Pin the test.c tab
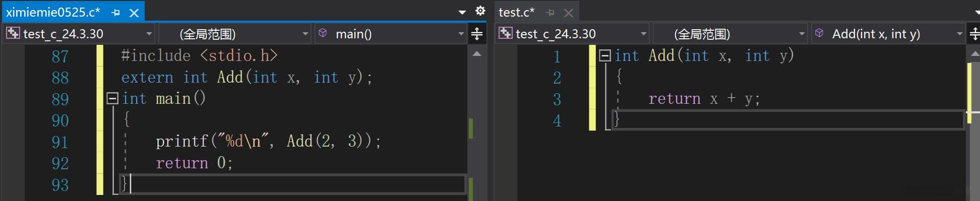980x201 pixels. 550,13
